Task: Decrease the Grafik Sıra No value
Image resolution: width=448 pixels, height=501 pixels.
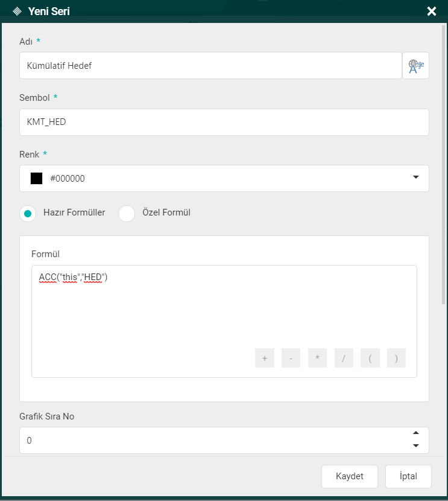Action: 415,446
